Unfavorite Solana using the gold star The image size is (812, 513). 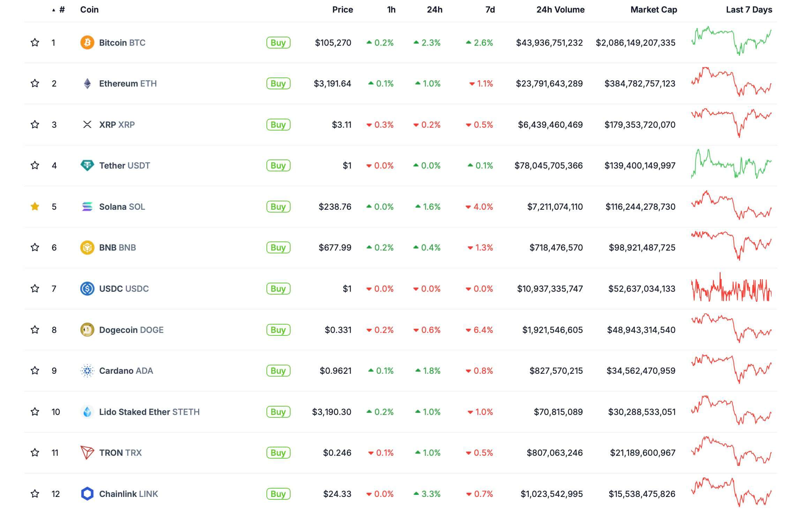tap(35, 207)
